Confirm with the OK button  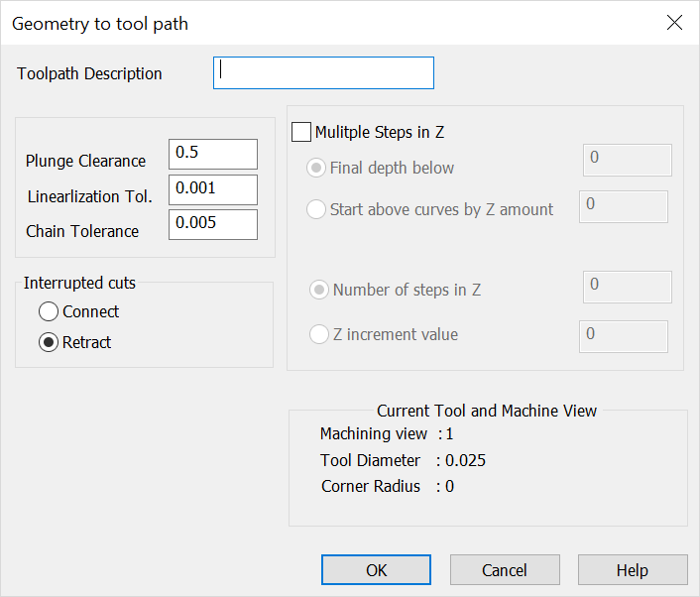tap(376, 570)
